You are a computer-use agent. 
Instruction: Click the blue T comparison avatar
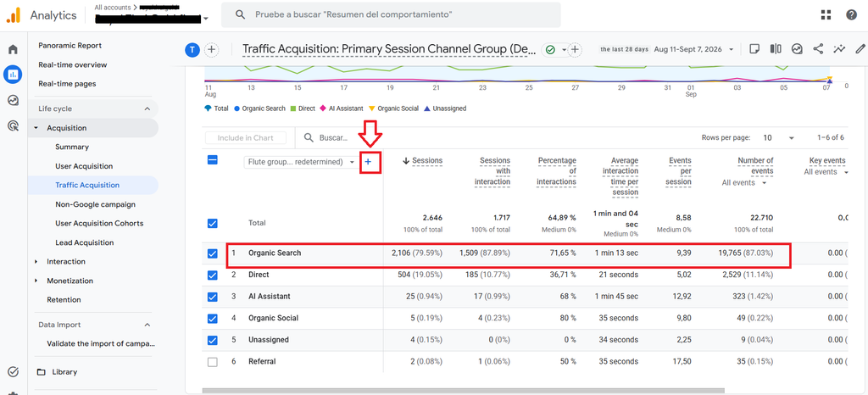coord(192,50)
